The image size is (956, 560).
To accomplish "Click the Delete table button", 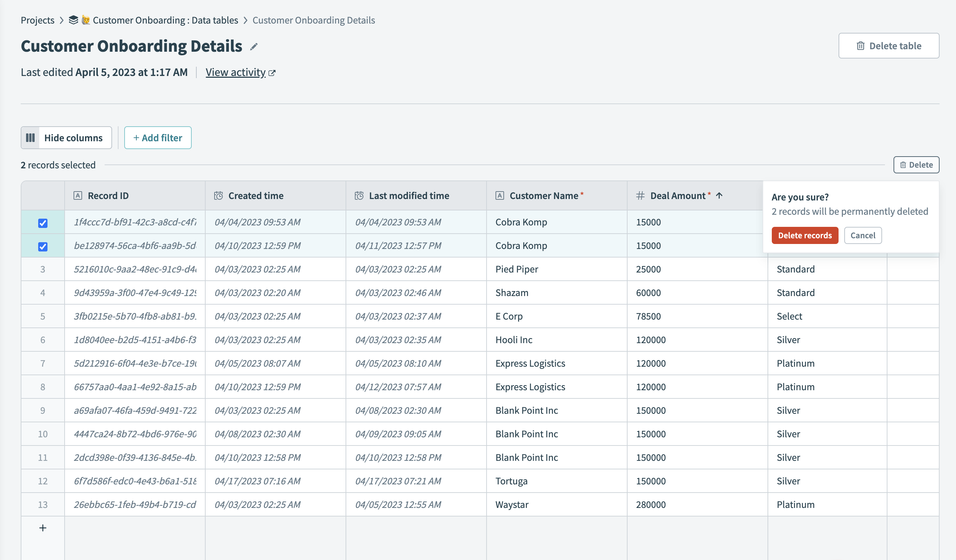I will click(889, 46).
